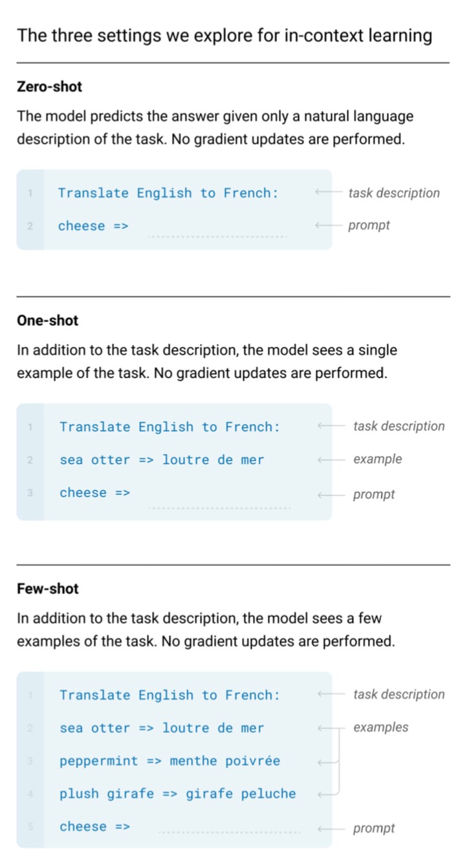Click the 'example' label in the One-shot section
This screenshot has height=868, width=456.
(x=377, y=460)
